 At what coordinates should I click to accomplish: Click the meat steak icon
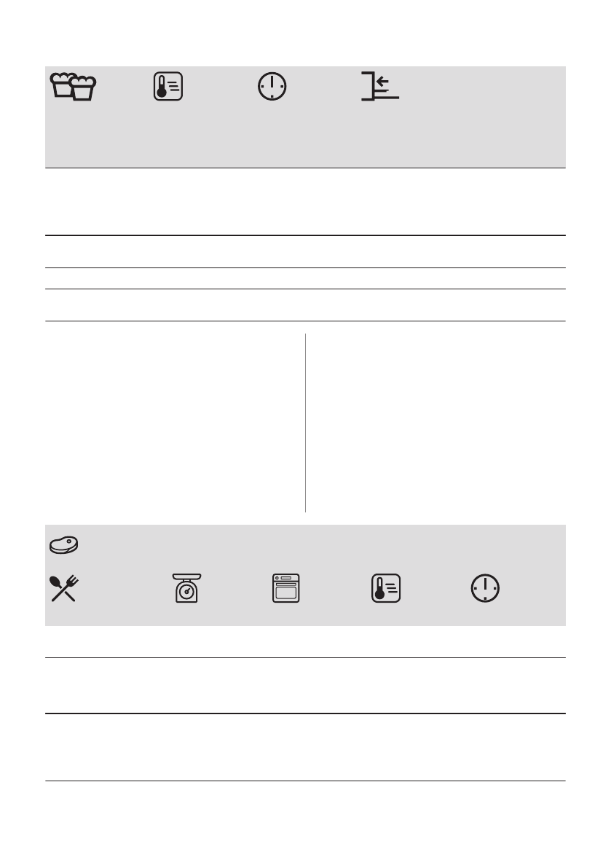point(64,545)
